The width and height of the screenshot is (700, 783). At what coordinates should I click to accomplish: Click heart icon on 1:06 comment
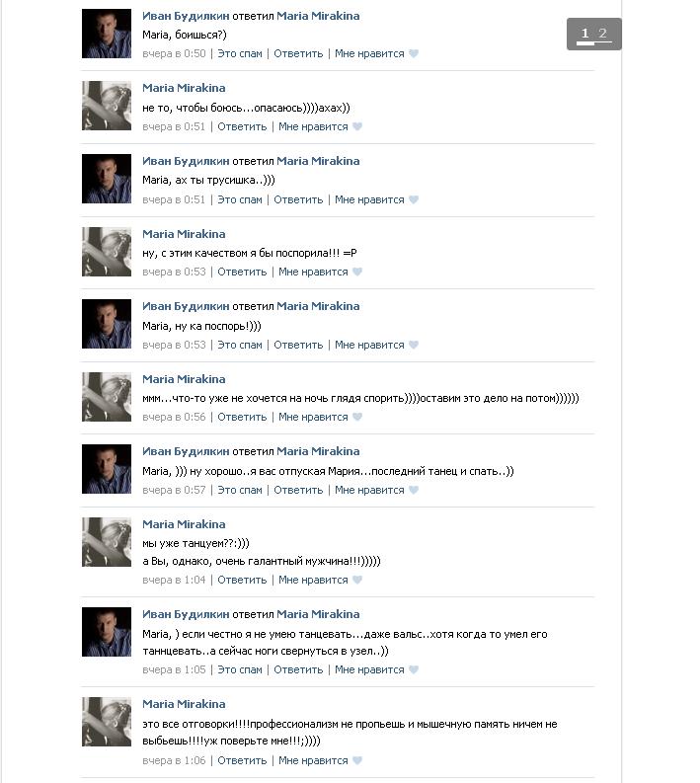click(x=357, y=760)
